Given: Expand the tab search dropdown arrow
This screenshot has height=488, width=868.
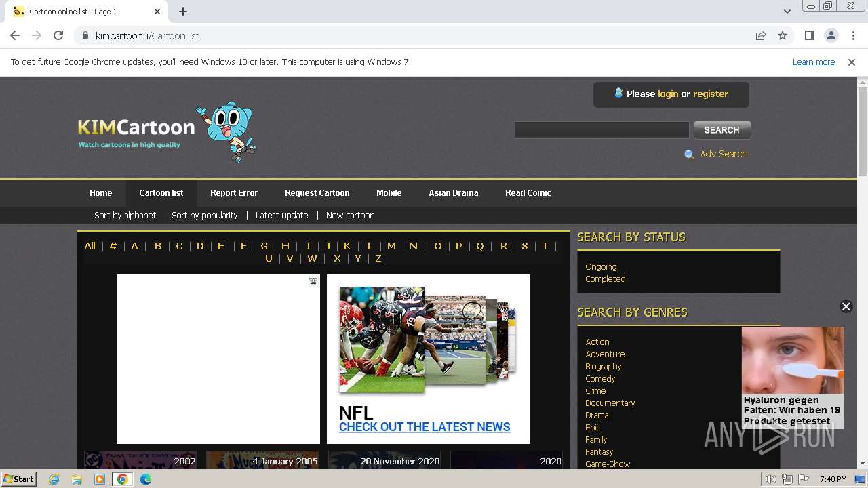Looking at the screenshot, I should [x=787, y=12].
